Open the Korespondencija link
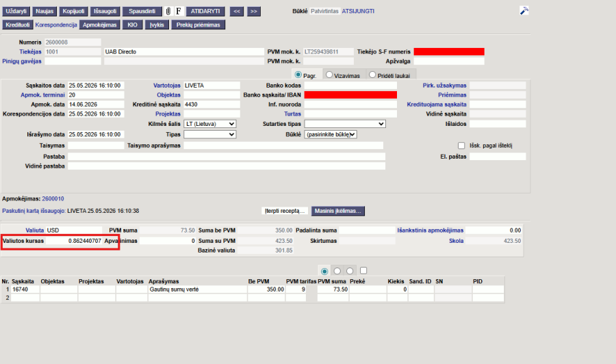This screenshot has height=364, width=616. click(56, 25)
